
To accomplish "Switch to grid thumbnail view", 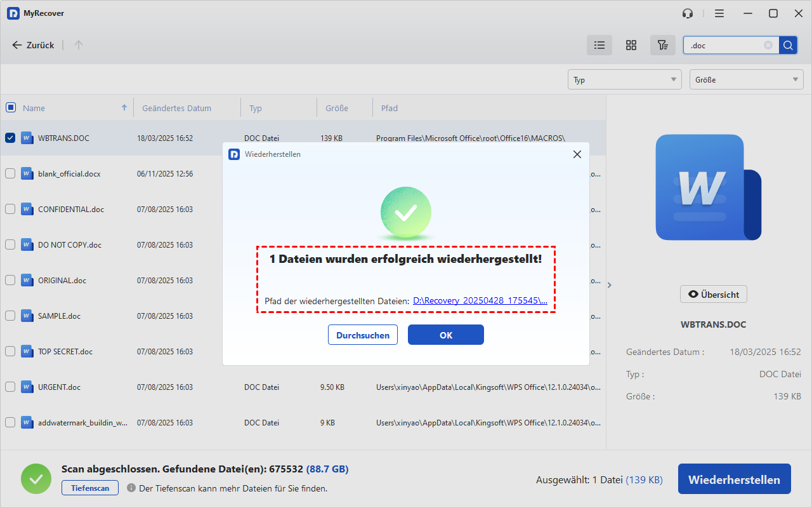I will point(631,45).
